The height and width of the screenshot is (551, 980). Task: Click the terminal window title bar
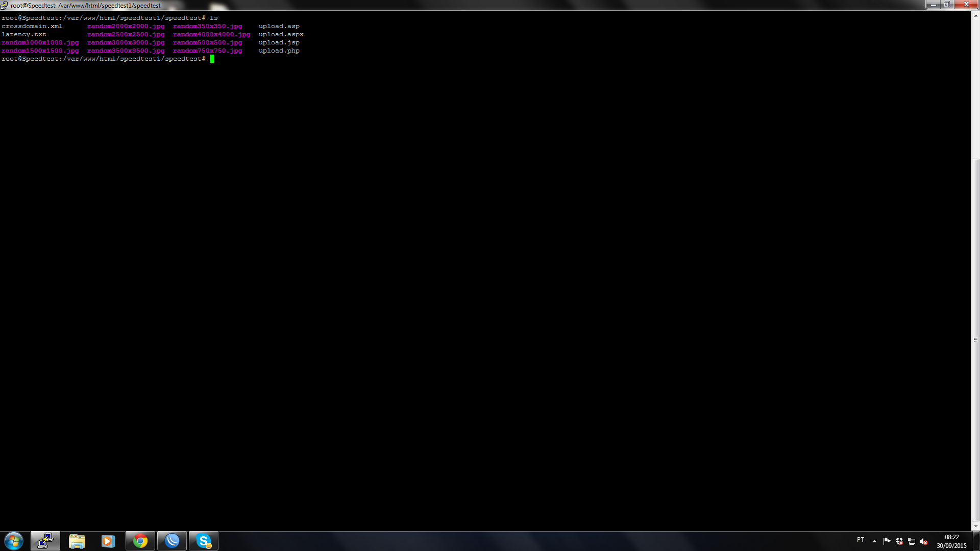tap(459, 5)
